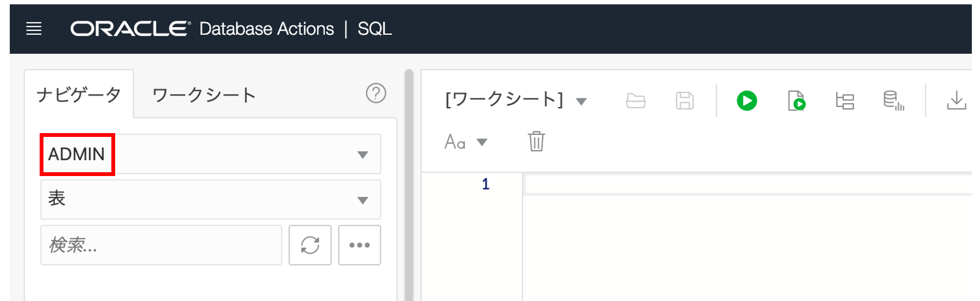Viewport: 980px width, 301px height.
Task: Click the Autotrace icon
Action: click(x=893, y=101)
